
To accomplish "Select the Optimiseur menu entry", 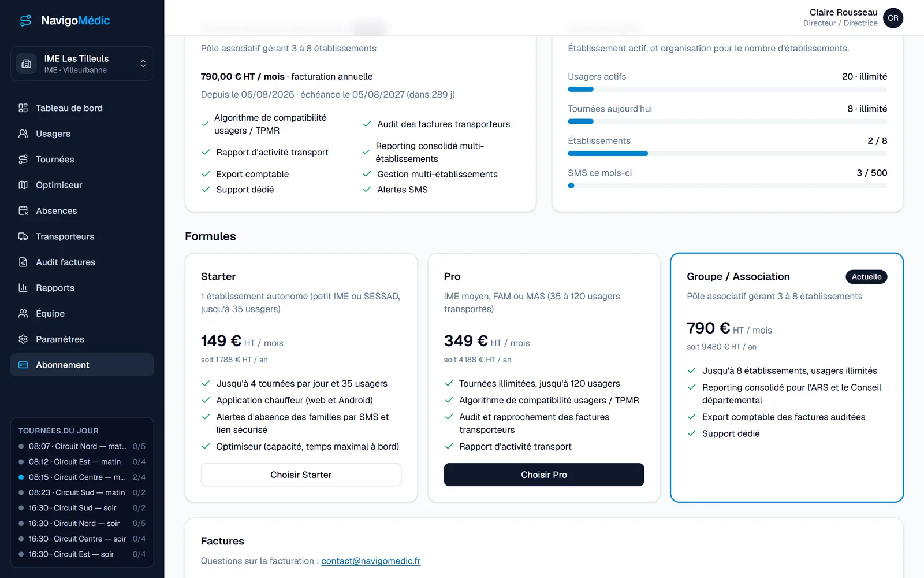I will point(82,185).
